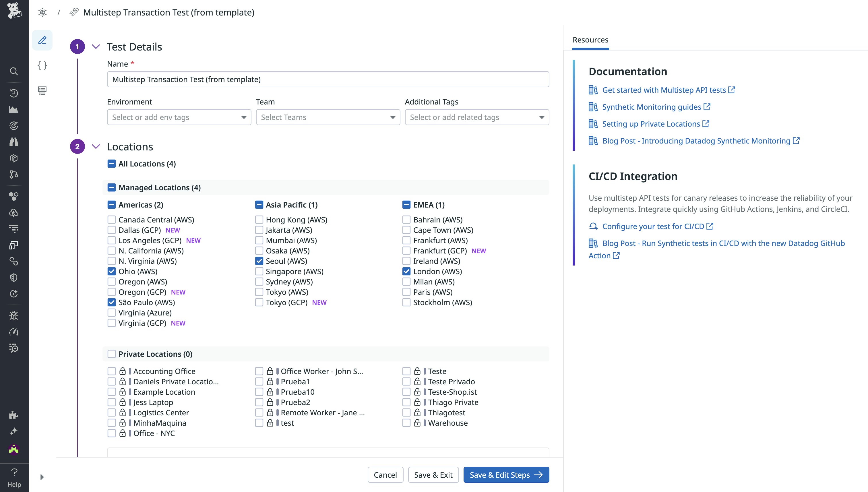Open the Environment tags dropdown

point(179,117)
